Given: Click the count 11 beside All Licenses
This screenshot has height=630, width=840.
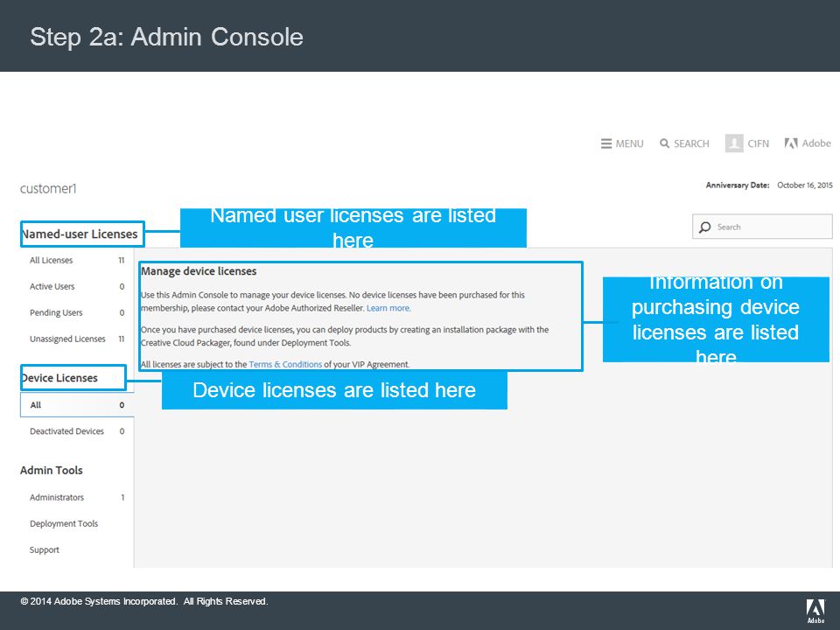Looking at the screenshot, I should 122,261.
